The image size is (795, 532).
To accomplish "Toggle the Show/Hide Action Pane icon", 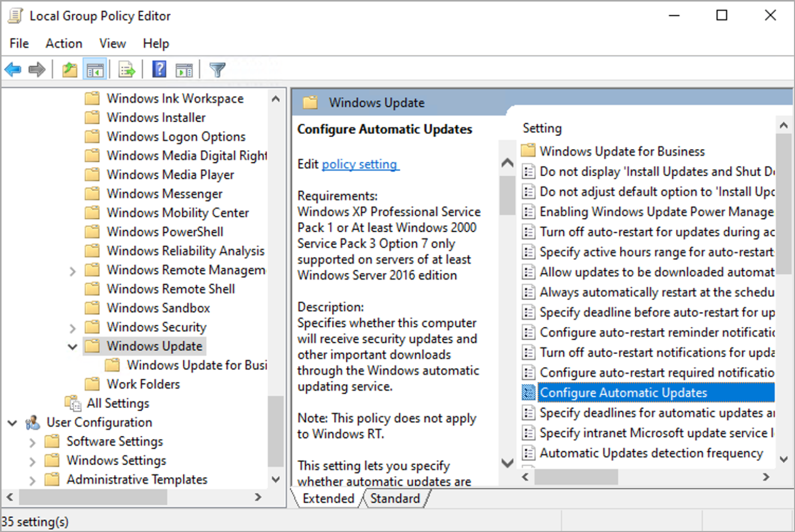I will coord(184,69).
